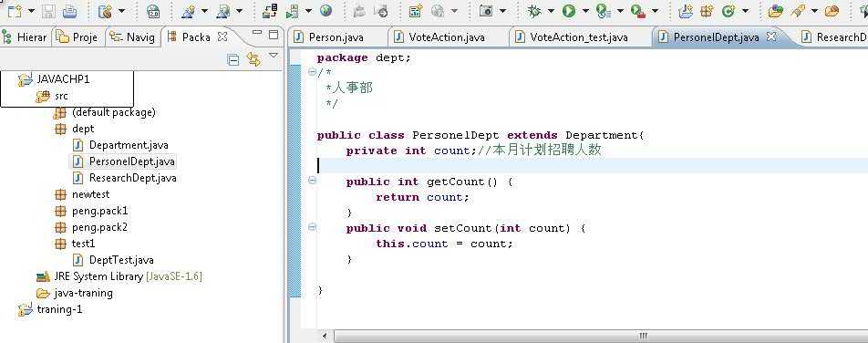This screenshot has width=868, height=343.
Task: Click the New Java Package icon
Action: pyautogui.click(x=706, y=11)
